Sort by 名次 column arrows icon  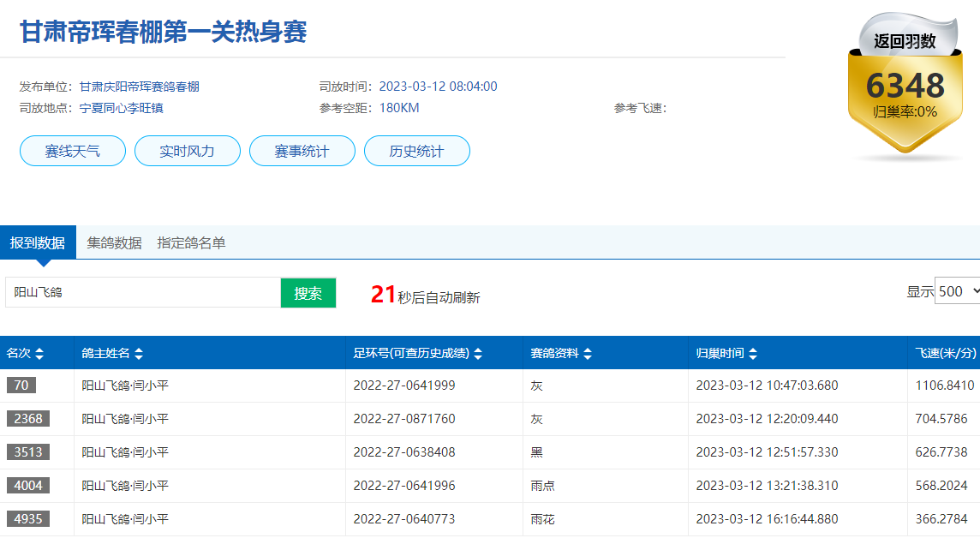pos(39,354)
